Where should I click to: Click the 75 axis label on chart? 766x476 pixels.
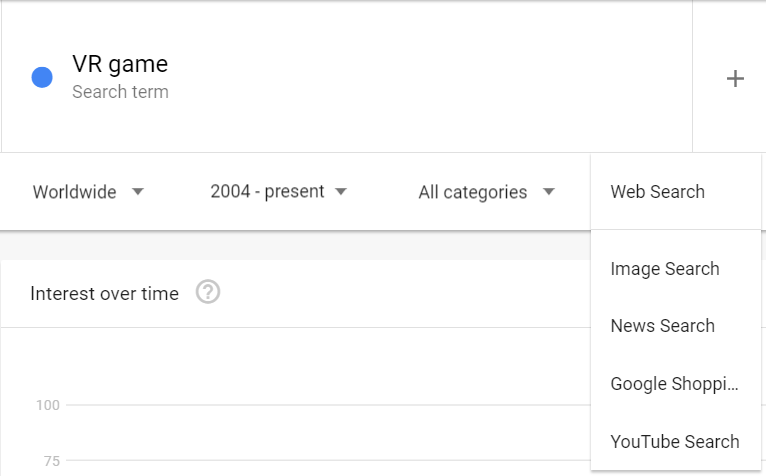point(51,461)
